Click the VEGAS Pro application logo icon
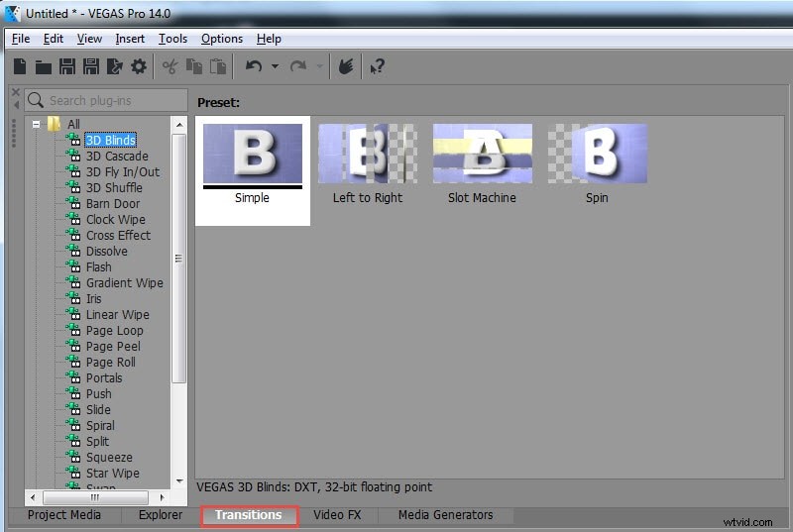 (13, 13)
